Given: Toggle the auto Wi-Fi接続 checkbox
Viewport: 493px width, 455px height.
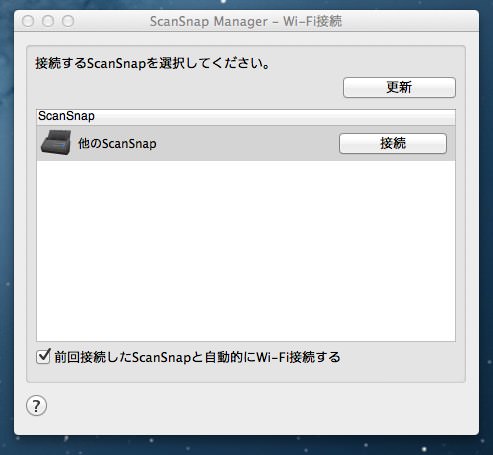Looking at the screenshot, I should click(43, 356).
